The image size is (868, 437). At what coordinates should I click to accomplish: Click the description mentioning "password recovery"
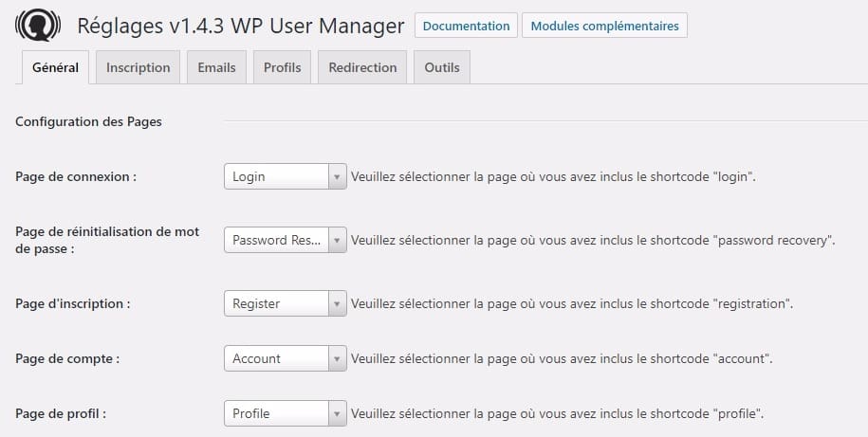pyautogui.click(x=593, y=241)
